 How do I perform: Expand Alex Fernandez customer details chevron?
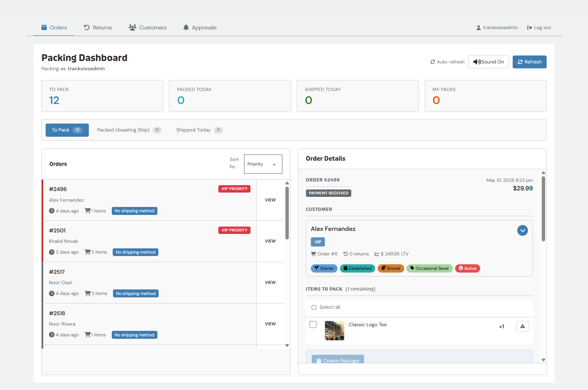pos(522,230)
